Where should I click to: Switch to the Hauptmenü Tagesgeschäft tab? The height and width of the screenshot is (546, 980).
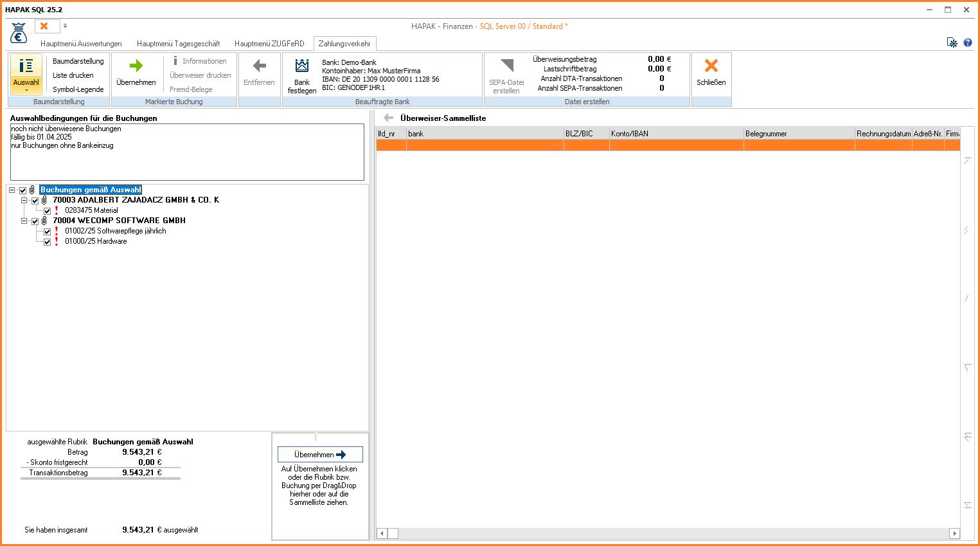(178, 44)
